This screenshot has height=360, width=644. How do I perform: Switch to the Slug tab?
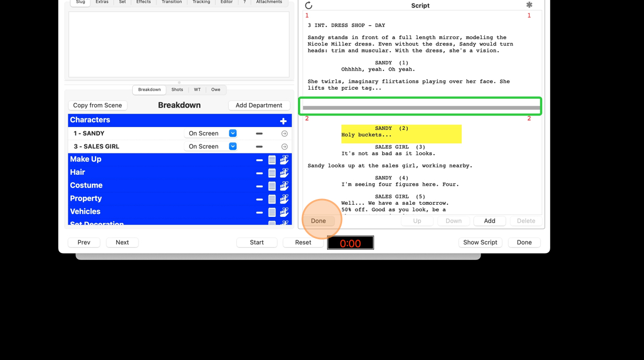pyautogui.click(x=80, y=2)
